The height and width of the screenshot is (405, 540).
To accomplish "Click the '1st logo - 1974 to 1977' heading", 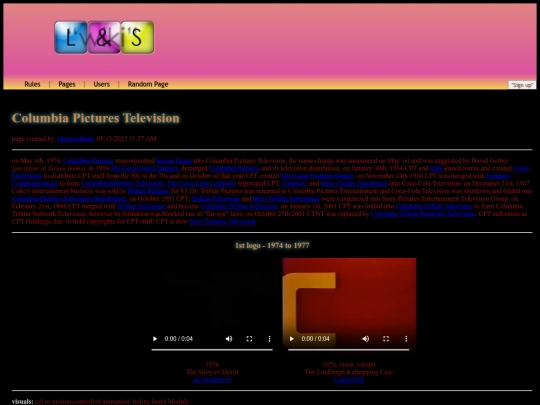I will coord(272,246).
